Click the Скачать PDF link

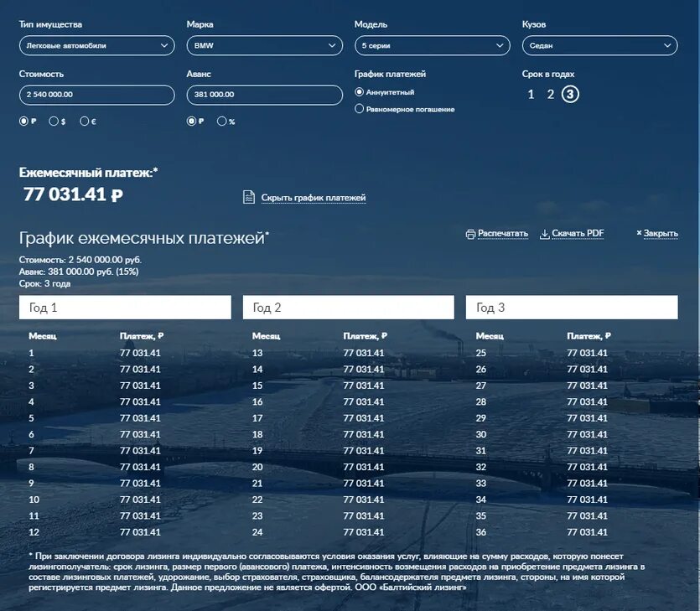(578, 234)
